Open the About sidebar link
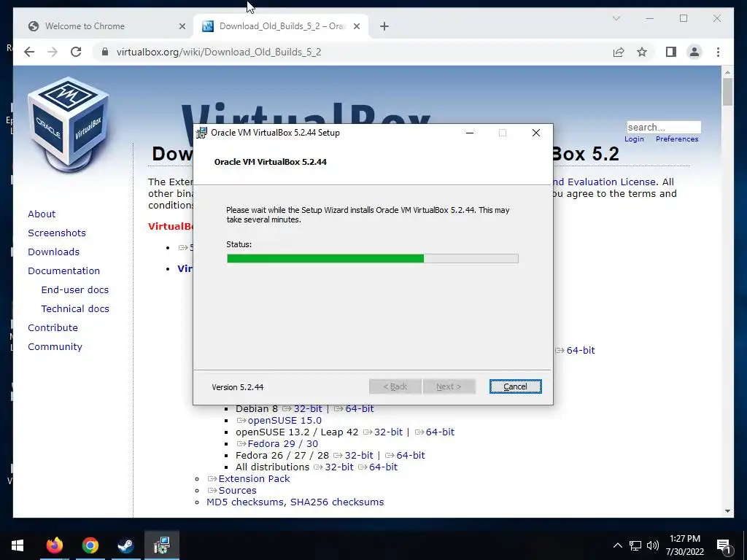The width and height of the screenshot is (747, 560). click(x=42, y=214)
